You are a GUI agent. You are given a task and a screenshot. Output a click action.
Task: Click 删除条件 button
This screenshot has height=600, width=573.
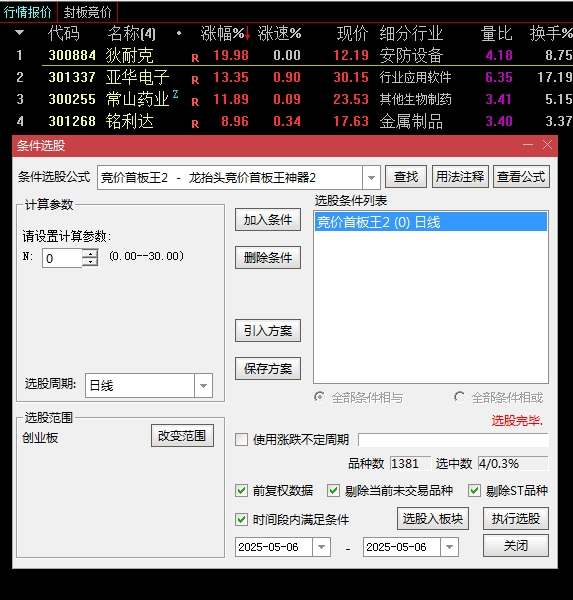coord(268,258)
